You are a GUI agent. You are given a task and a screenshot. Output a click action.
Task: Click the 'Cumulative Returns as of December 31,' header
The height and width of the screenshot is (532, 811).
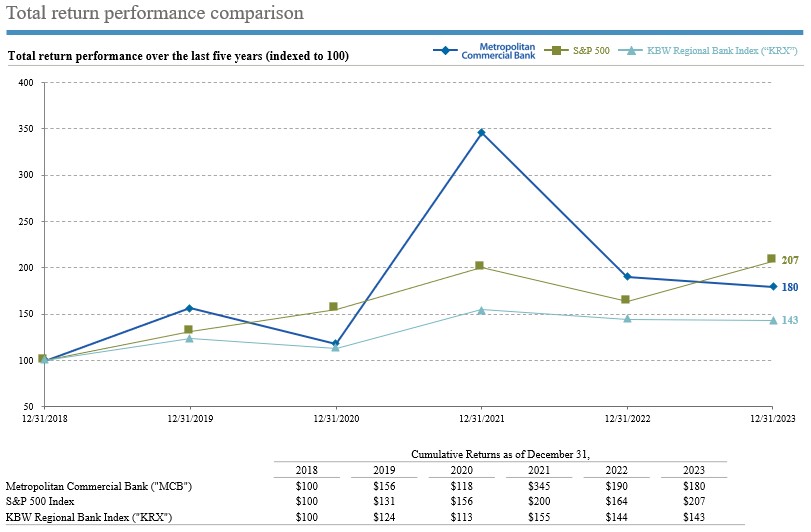[500, 454]
